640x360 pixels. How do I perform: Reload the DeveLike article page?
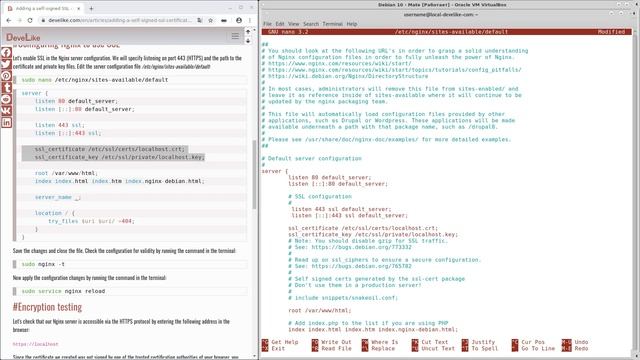point(30,20)
